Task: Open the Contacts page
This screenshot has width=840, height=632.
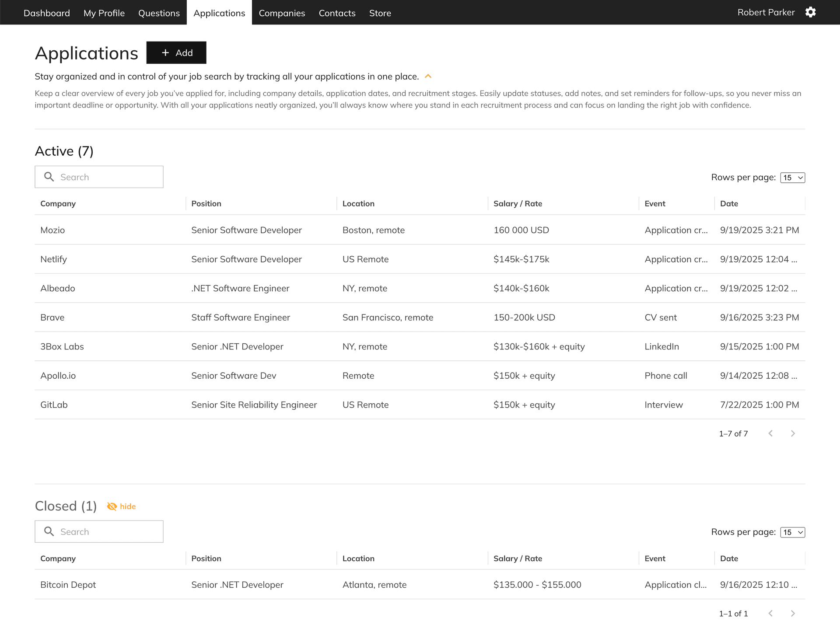Action: click(x=337, y=13)
